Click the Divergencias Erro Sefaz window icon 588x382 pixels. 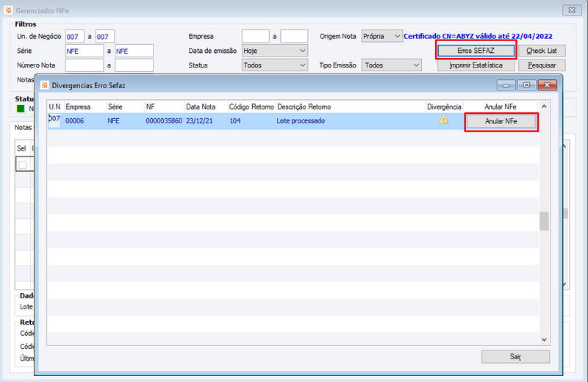click(45, 85)
